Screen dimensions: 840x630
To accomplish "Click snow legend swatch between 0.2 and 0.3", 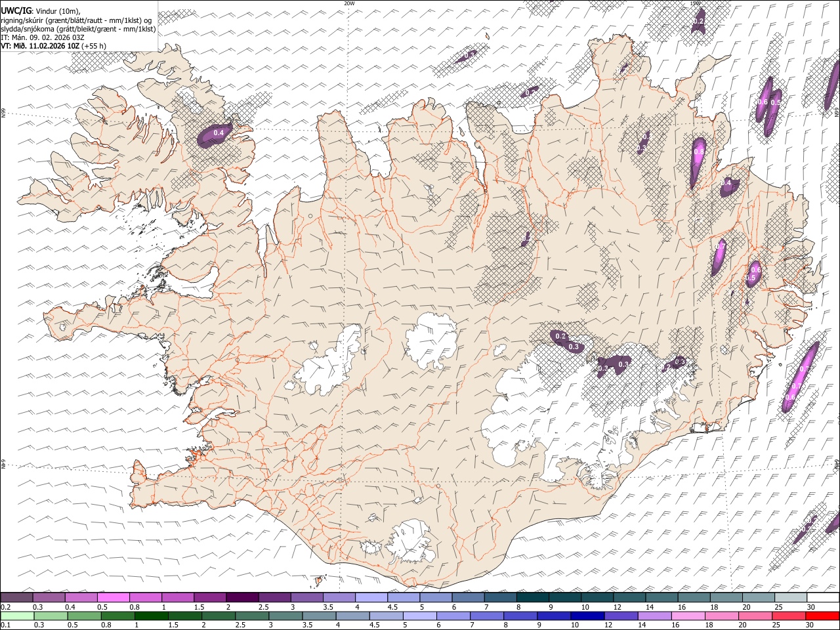I will (x=17, y=597).
